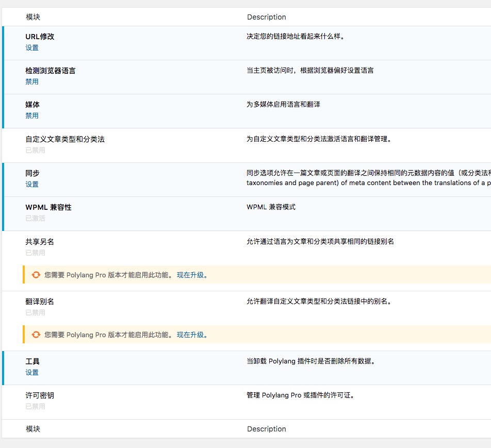Click the 检测浏览器语言 module title
Screen dimensions: 491x448
52,71
